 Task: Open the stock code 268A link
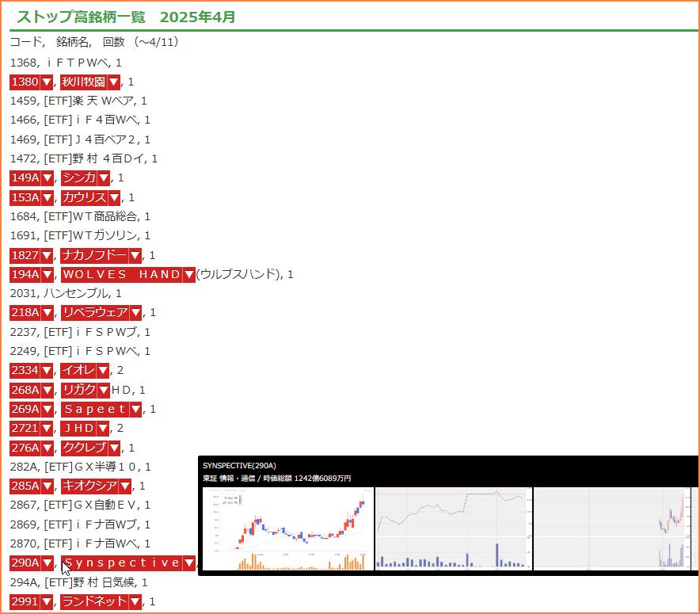[x=25, y=391]
